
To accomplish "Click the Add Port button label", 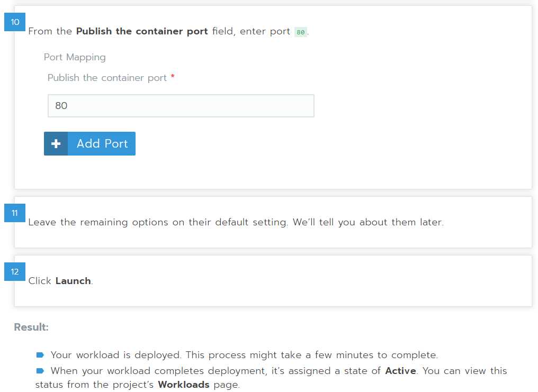I will (102, 143).
